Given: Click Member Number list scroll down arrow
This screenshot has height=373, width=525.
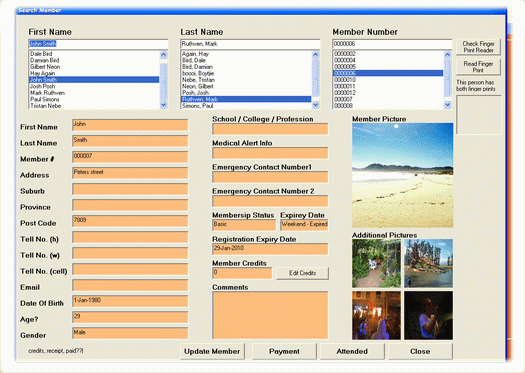Looking at the screenshot, I should [x=447, y=105].
